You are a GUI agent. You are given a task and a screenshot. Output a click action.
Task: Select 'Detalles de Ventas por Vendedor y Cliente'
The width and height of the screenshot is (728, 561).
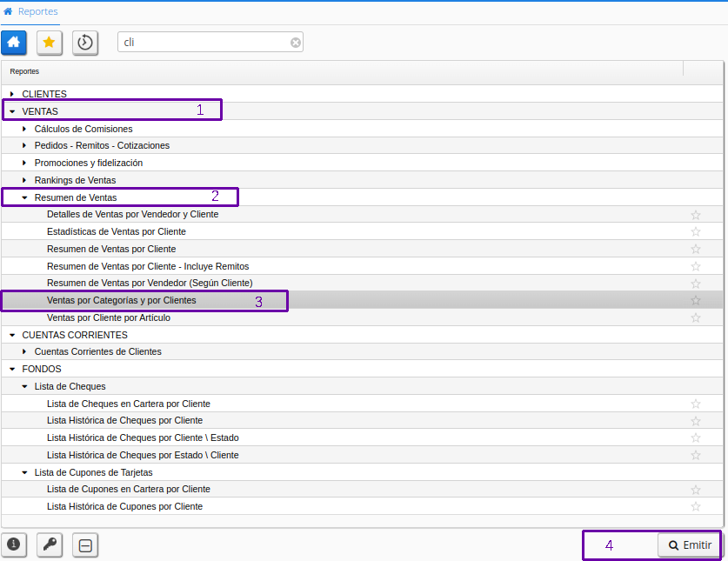coord(133,214)
